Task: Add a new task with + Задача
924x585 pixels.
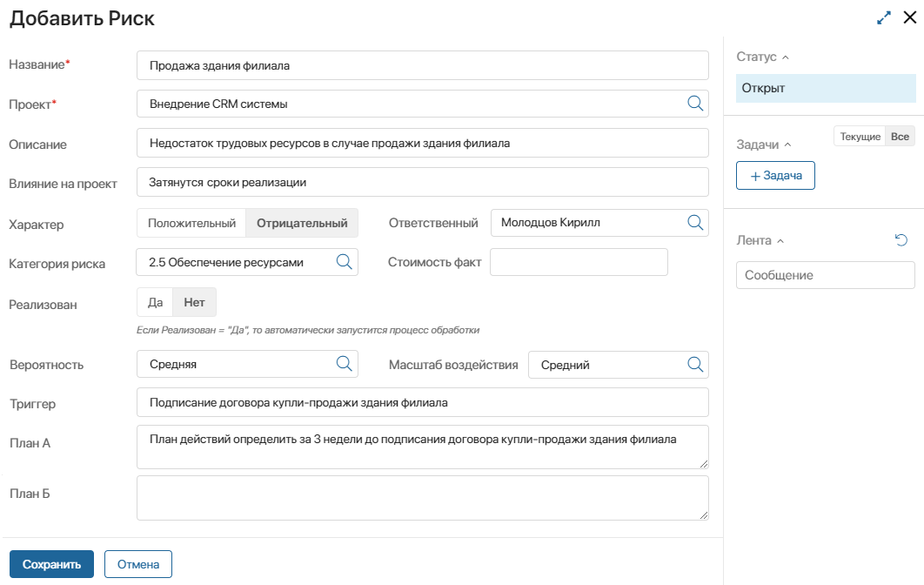Action: [x=775, y=176]
